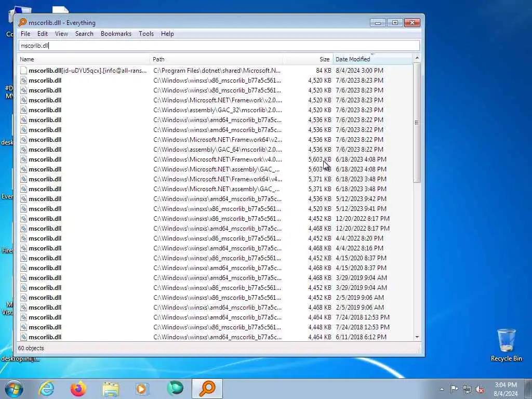
Task: Click the 4,448 KB size cell
Action: (x=320, y=327)
